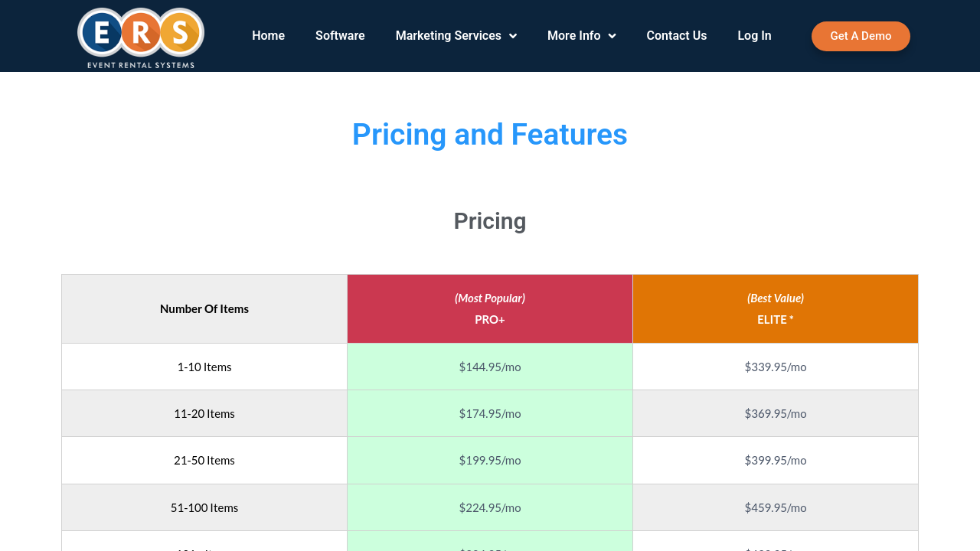980x551 pixels.
Task: Select the PRO+ Most Popular column header
Action: 490,309
